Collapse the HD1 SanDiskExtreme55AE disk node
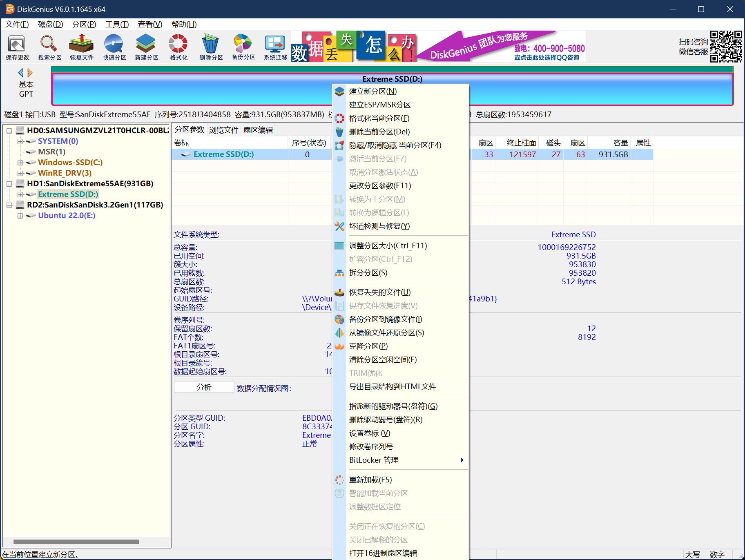 click(x=9, y=184)
